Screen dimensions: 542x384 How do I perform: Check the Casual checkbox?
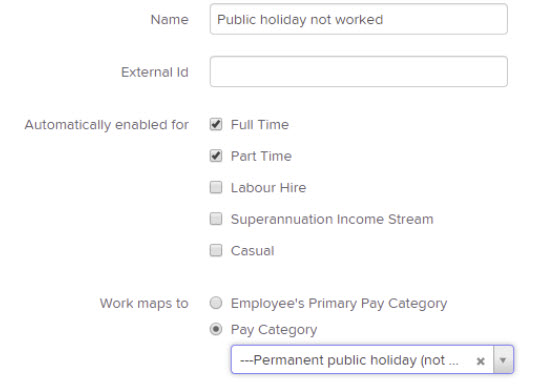[216, 250]
